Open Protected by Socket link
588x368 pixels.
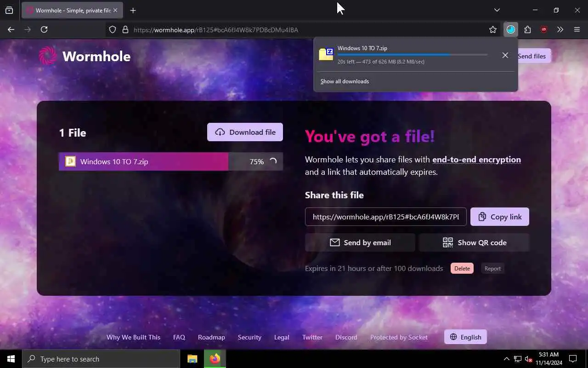pos(399,337)
